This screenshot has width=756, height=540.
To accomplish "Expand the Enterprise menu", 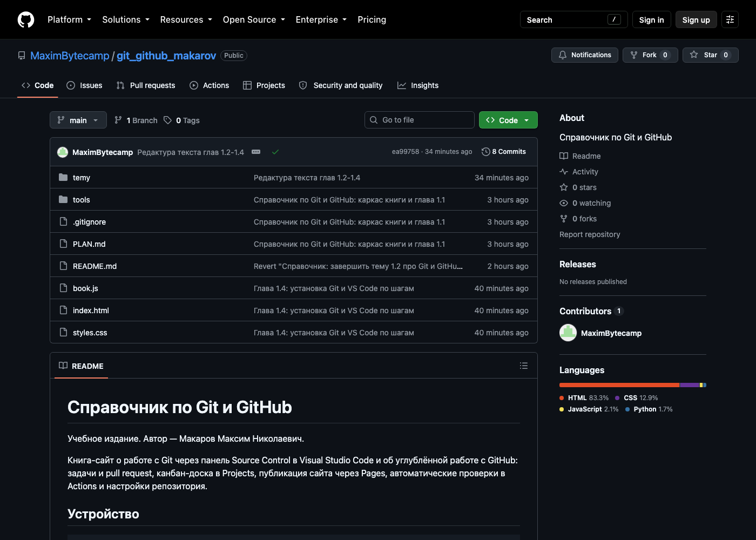I will click(x=321, y=19).
